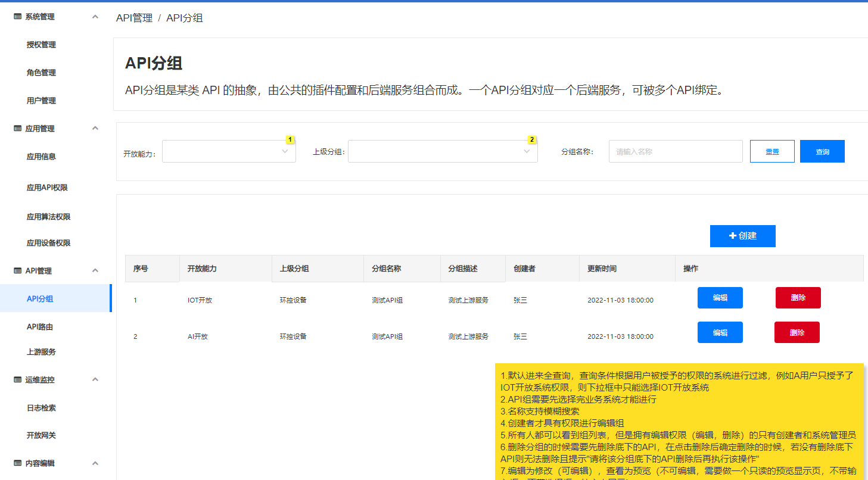
Task: Click 测试API组 in the AI开放 row
Action: [x=387, y=336]
